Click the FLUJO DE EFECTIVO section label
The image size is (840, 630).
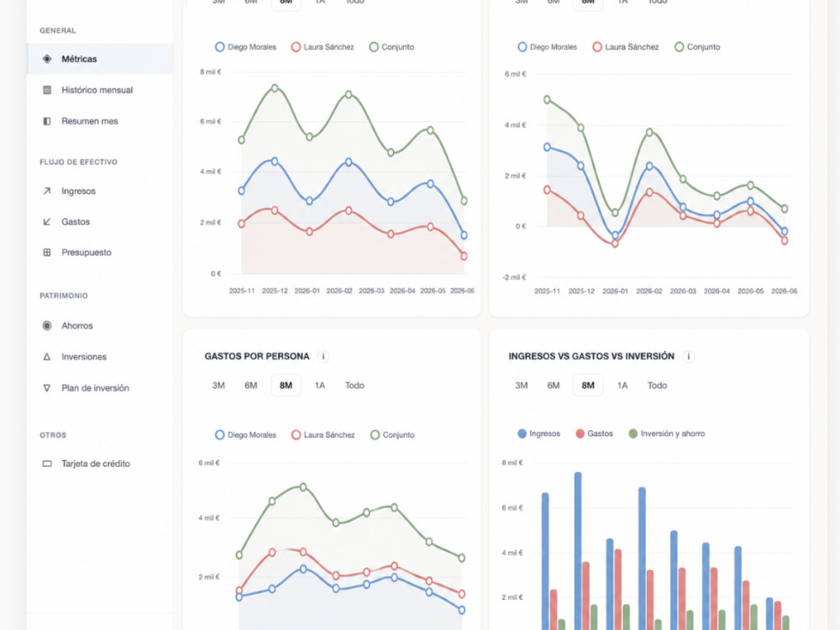click(x=79, y=162)
